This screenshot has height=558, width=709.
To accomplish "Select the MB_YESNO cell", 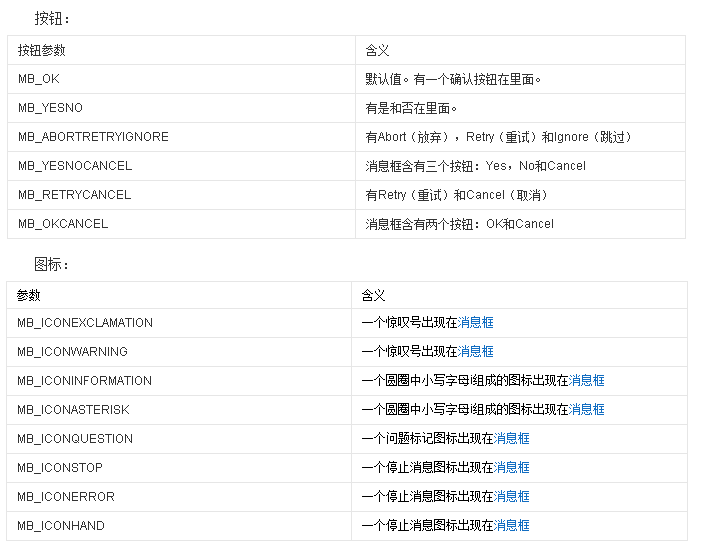I will point(181,108).
